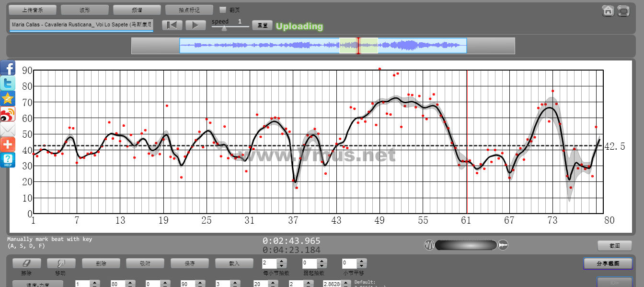Click the 速度-力度 tempo-dynamics button
This screenshot has height=287, width=644.
pos(37,284)
